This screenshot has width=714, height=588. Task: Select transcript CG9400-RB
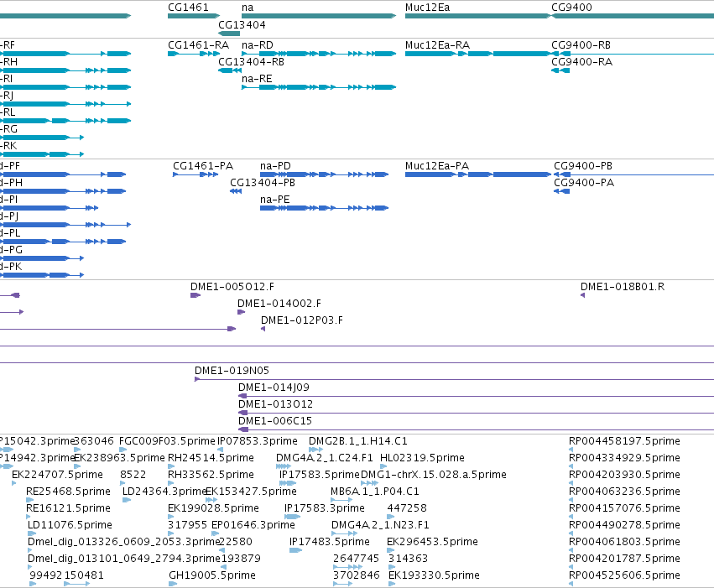point(581,45)
